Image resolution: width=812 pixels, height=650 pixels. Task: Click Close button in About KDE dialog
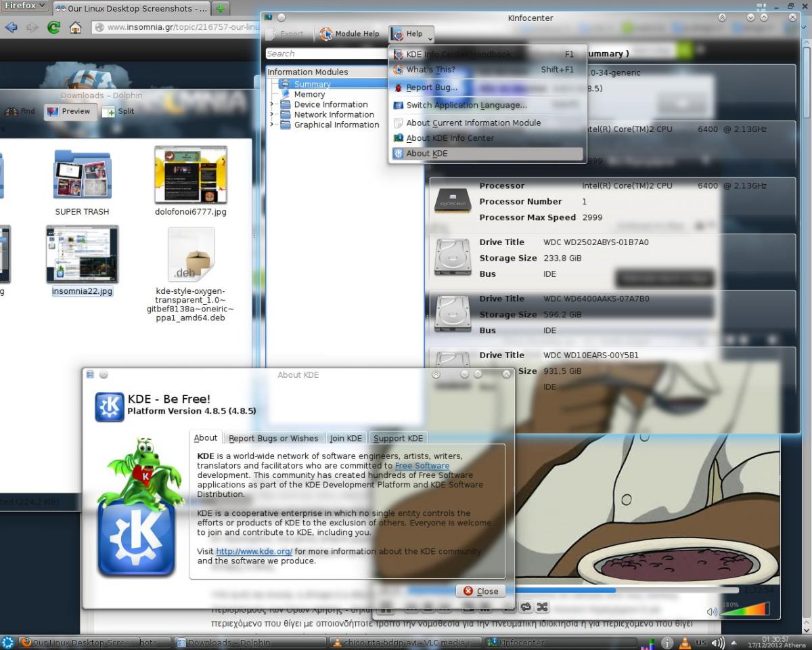(480, 591)
